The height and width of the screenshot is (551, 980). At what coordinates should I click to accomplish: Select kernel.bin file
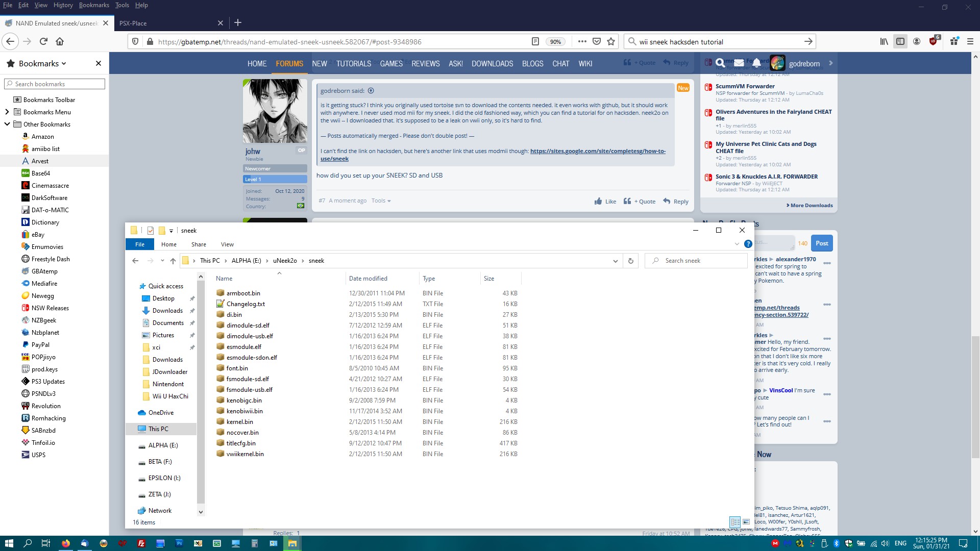tap(239, 422)
